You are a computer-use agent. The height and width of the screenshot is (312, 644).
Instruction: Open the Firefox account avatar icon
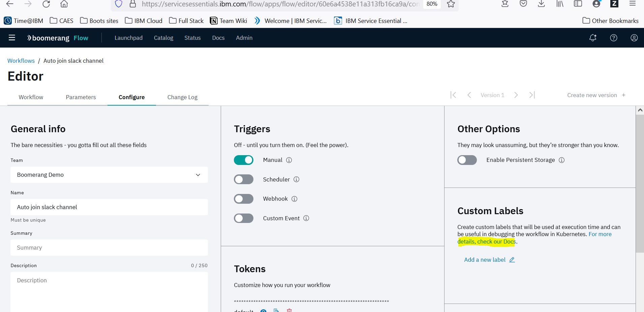[x=596, y=4]
